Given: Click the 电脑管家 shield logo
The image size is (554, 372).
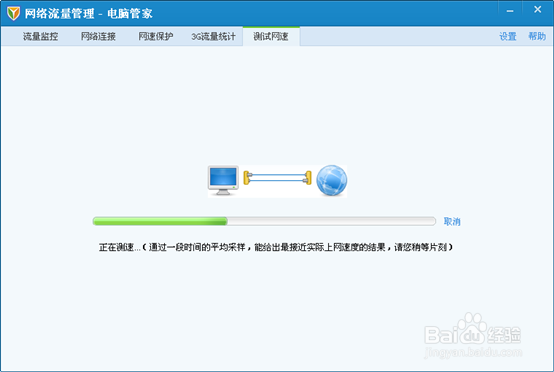Looking at the screenshot, I should point(13,13).
